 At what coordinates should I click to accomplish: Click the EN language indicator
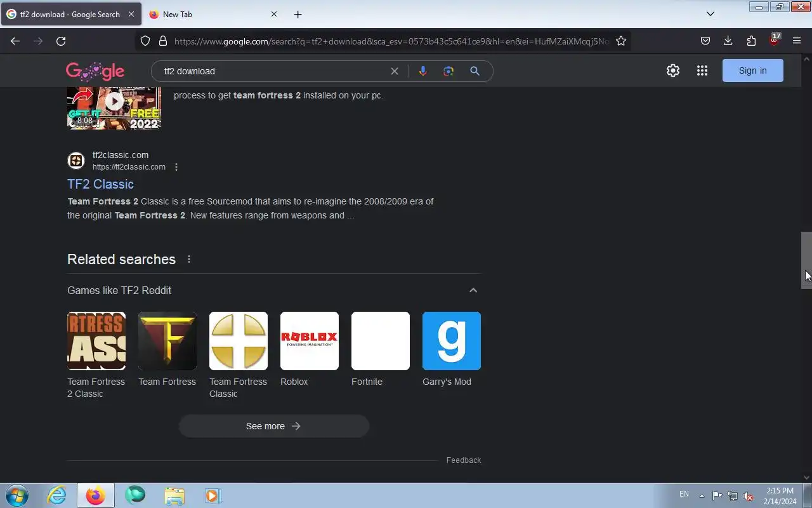684,494
